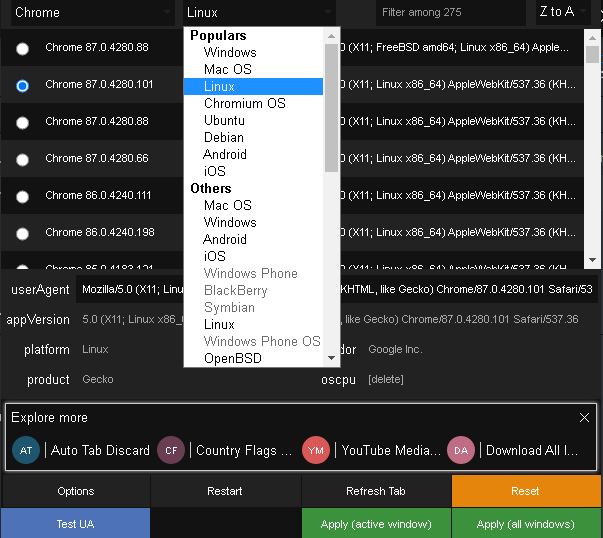The image size is (603, 538).
Task: Choose highlighted Linux under Populars
Action: tap(254, 87)
